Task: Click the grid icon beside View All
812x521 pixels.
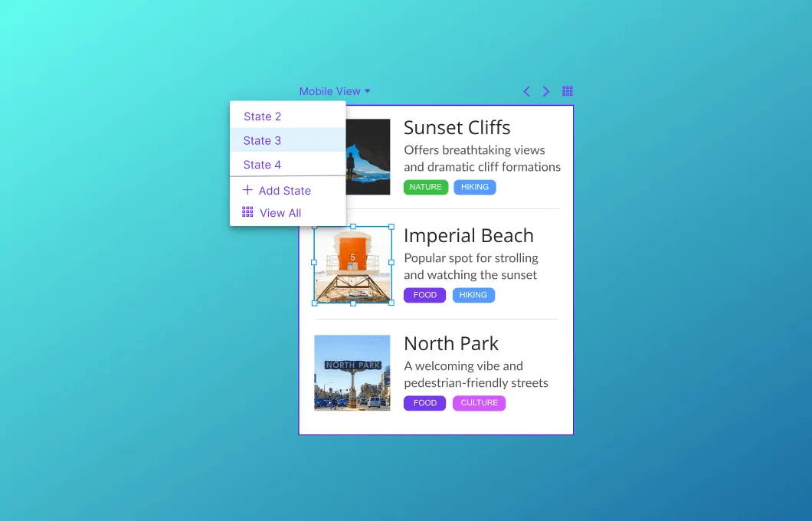Action: click(x=247, y=212)
